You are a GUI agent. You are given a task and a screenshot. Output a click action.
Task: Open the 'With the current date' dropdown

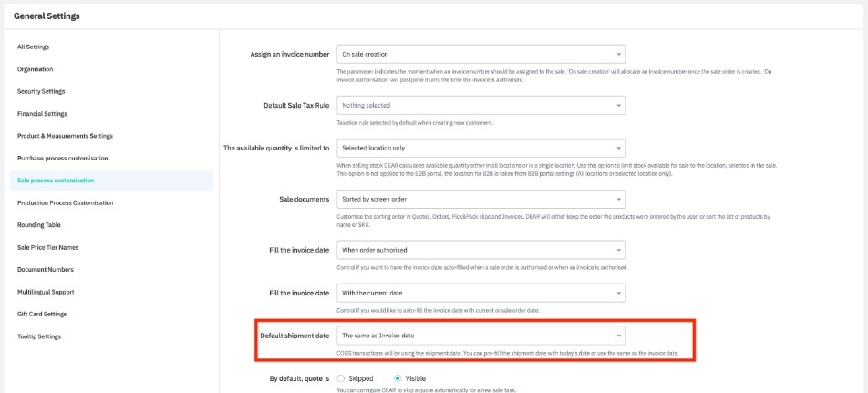tap(480, 293)
